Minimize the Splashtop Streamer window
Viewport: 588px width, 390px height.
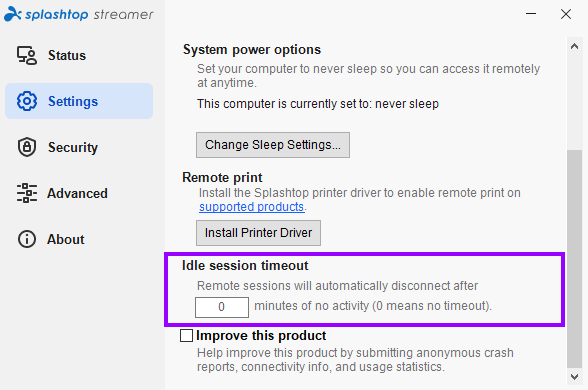[x=531, y=14]
